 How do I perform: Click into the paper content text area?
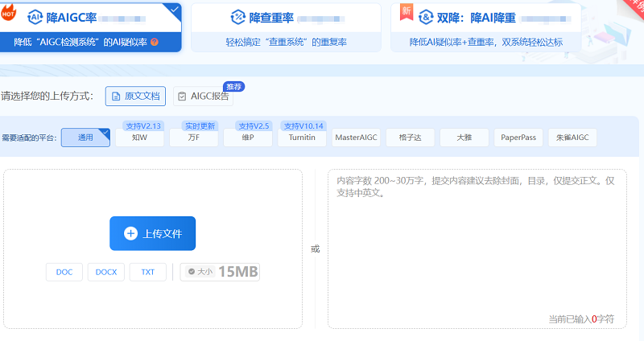point(477,249)
